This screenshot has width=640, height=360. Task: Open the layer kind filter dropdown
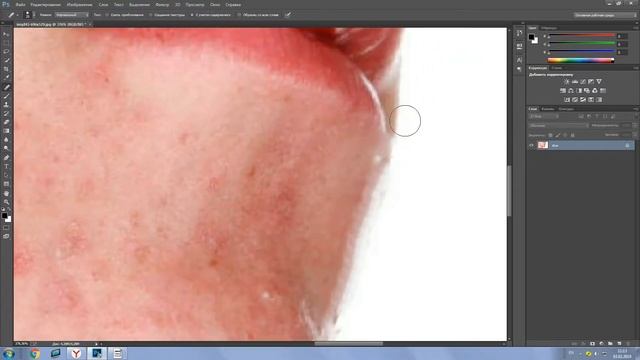tap(544, 116)
